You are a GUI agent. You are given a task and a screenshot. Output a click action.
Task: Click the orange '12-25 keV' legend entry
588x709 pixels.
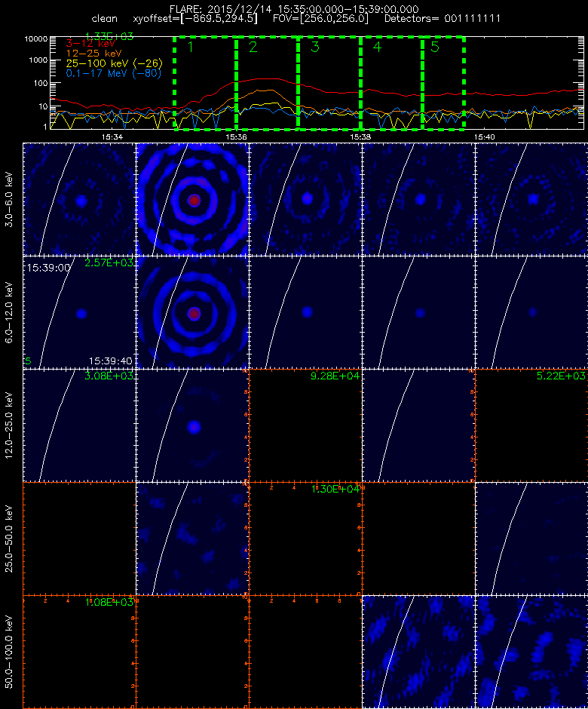pos(94,54)
